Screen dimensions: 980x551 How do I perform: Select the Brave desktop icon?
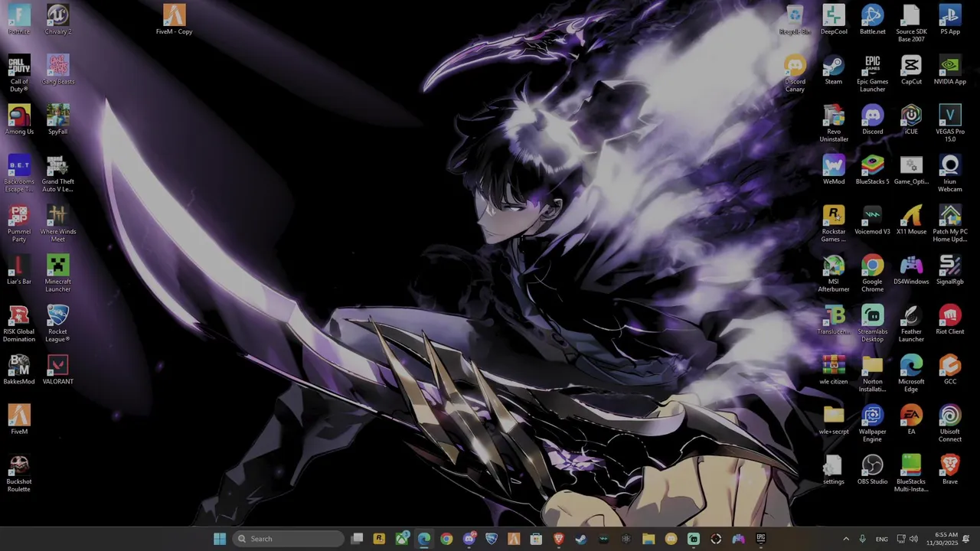950,469
